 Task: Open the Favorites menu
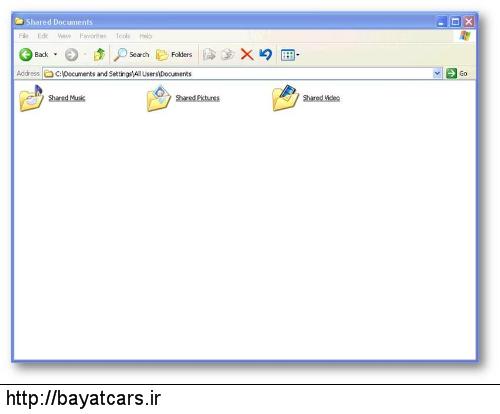[x=93, y=36]
